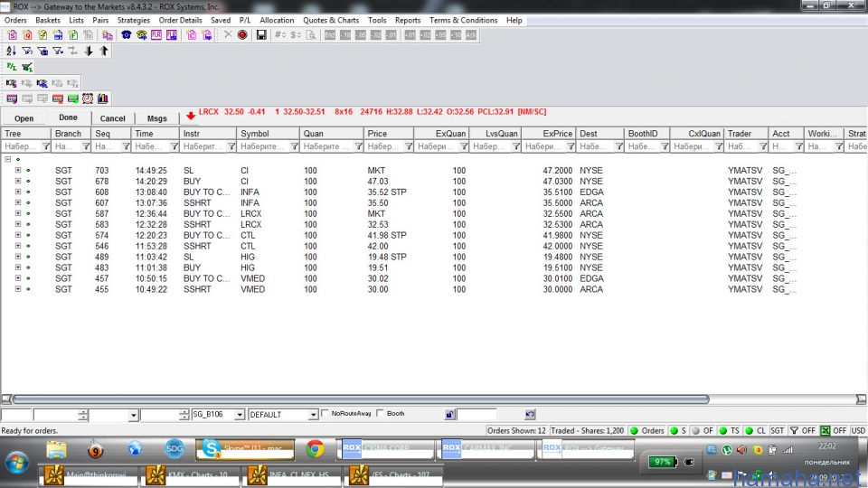868x488 pixels.
Task: Click the horizontal scrollbar of the orders grid
Action: [x=361, y=399]
